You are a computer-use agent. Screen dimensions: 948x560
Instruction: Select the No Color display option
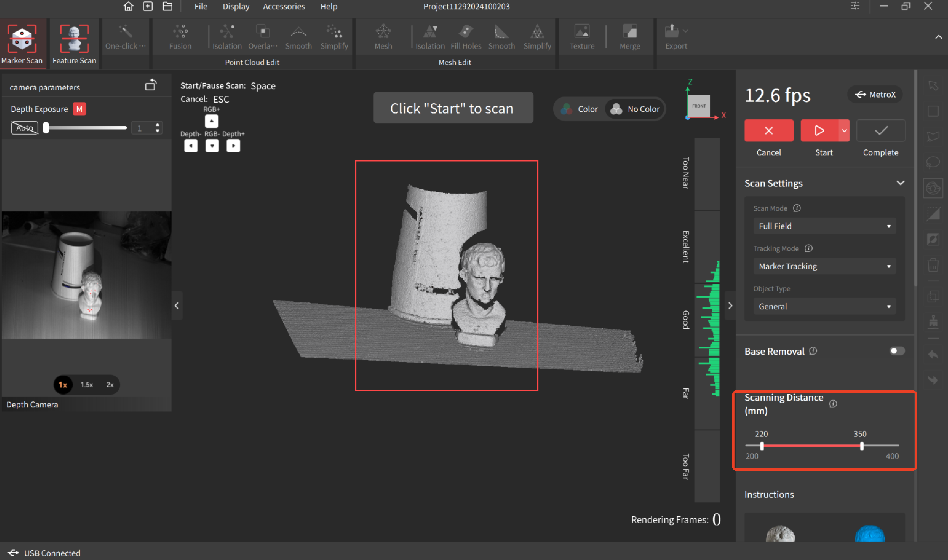(635, 109)
